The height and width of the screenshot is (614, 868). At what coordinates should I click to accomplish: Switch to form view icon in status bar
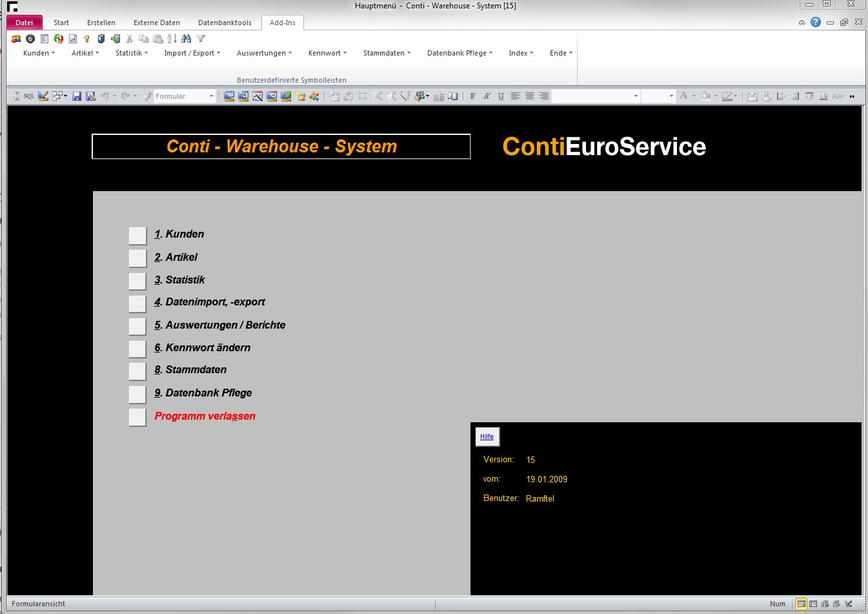(x=801, y=604)
